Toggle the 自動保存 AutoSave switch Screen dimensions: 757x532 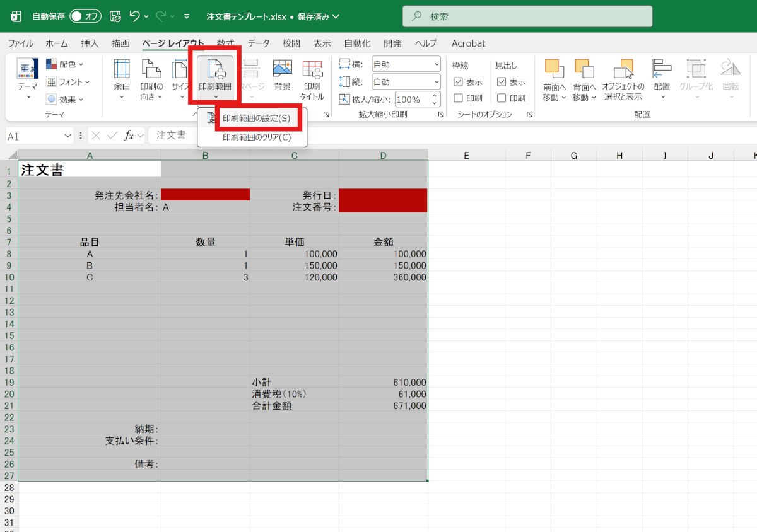pyautogui.click(x=85, y=16)
